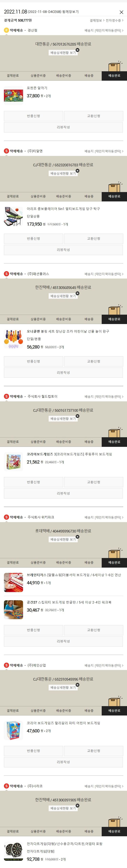View 배송상세현황 for 대한통운 567012676285
This screenshot has width=127, height=868.
(63, 53)
